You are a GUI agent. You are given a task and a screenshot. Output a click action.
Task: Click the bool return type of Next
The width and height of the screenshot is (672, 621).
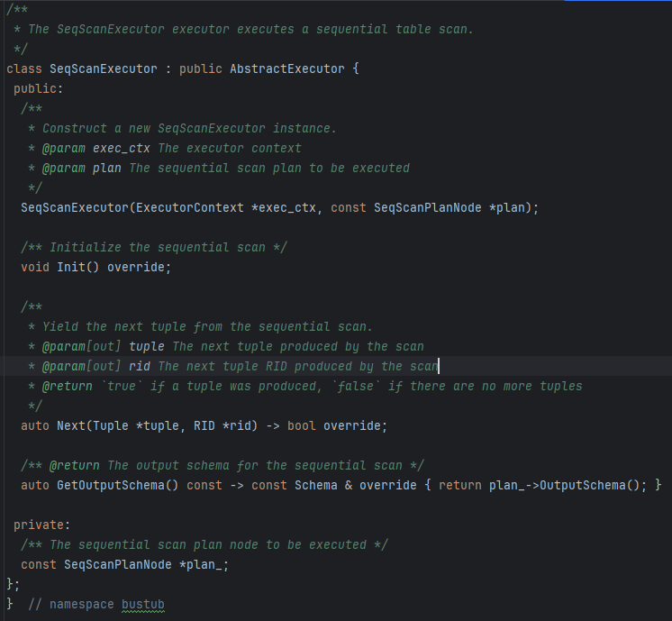point(301,425)
